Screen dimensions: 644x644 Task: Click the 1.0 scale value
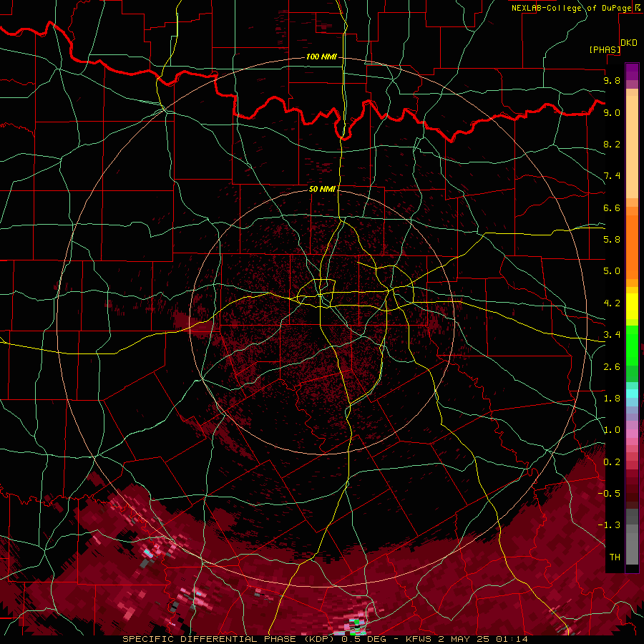coord(612,430)
